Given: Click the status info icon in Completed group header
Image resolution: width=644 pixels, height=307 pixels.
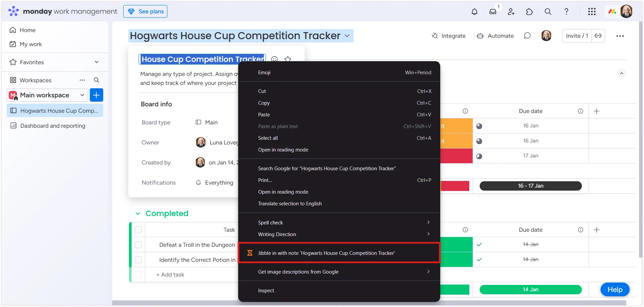Looking at the screenshot, I should (x=465, y=230).
